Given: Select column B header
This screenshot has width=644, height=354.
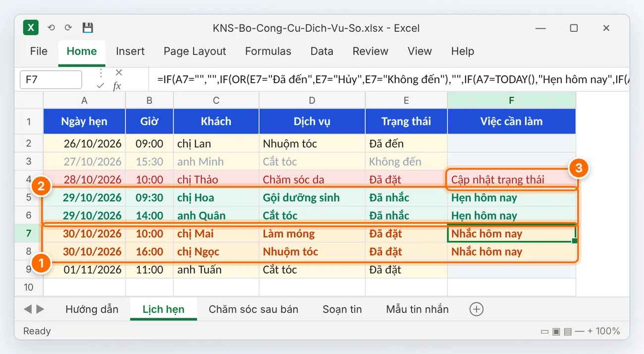Looking at the screenshot, I should point(150,101).
